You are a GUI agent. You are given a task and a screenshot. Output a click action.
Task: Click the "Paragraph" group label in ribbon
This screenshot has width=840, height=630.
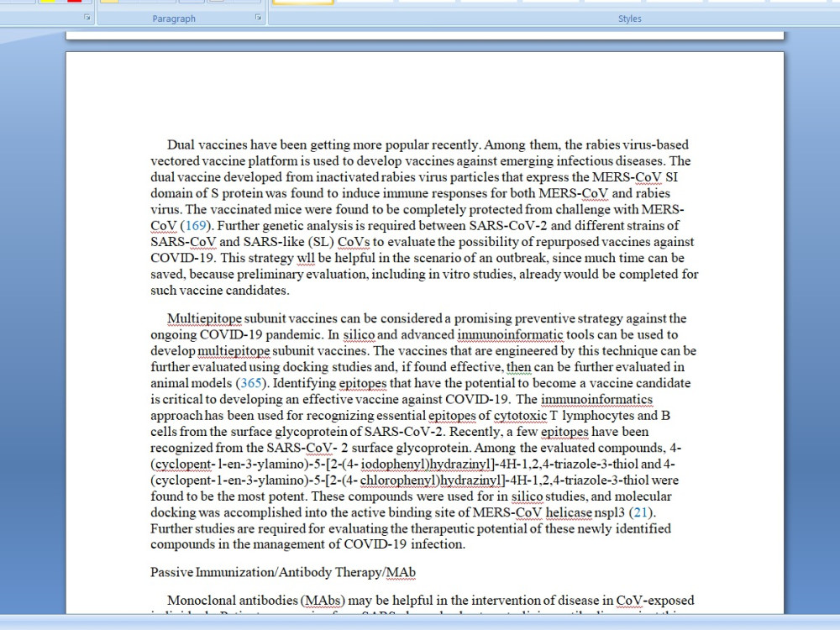(x=174, y=18)
